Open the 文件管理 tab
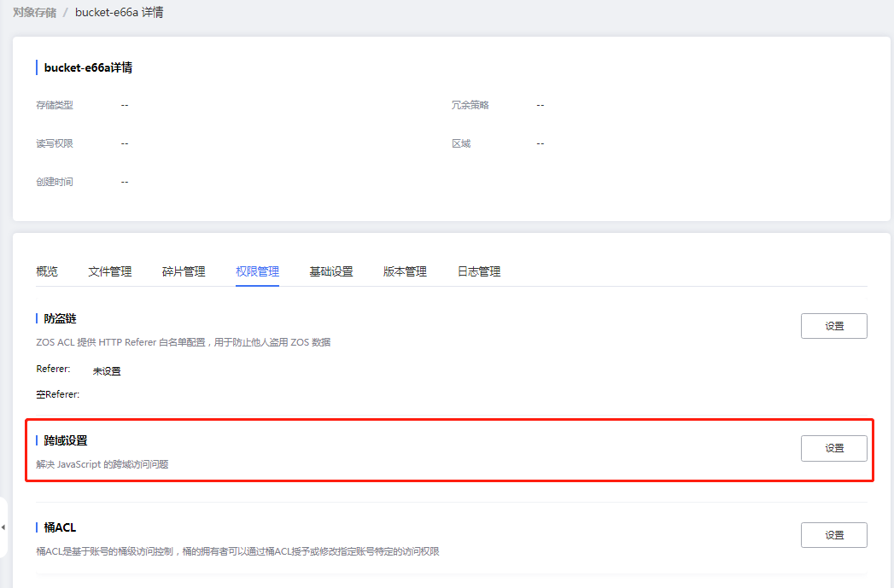894x588 pixels. 109,271
